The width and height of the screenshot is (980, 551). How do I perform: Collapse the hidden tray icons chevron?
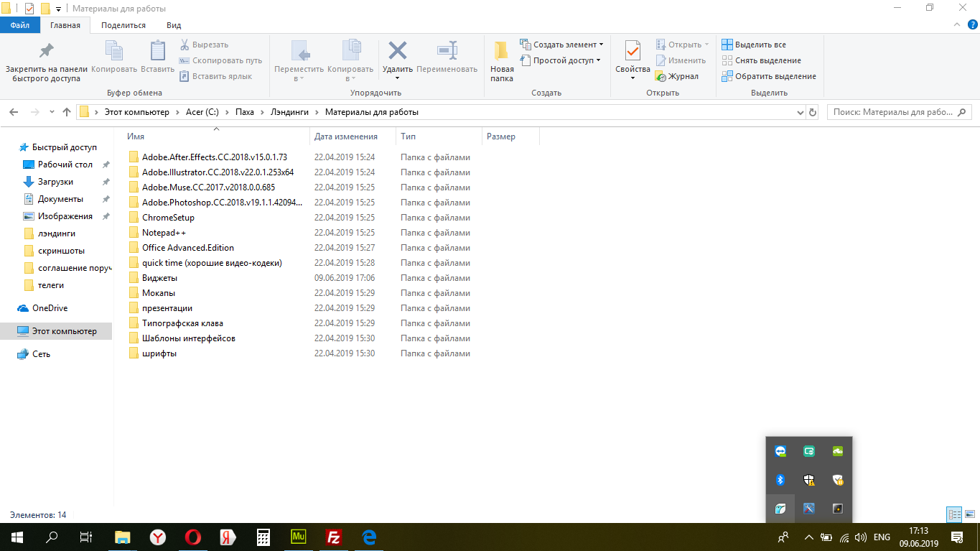(x=809, y=537)
